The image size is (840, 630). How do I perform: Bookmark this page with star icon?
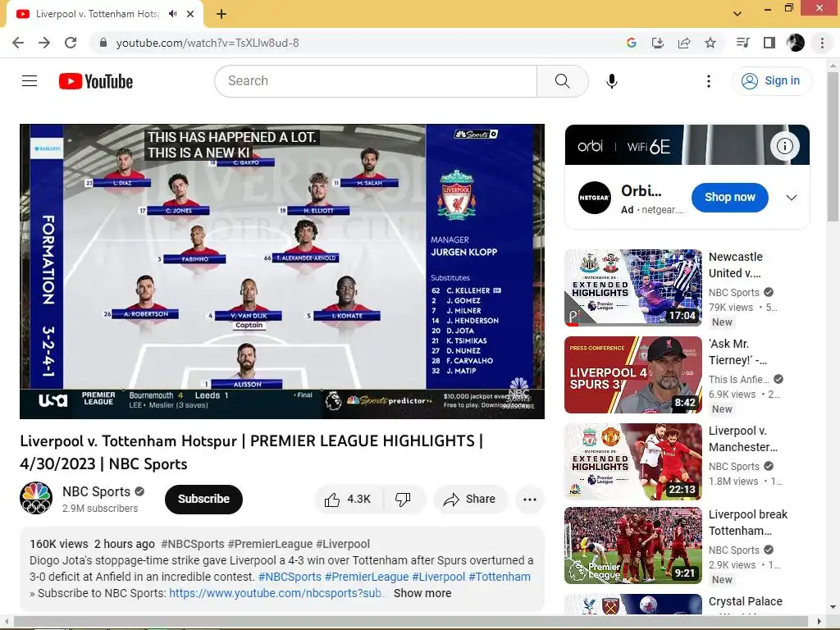[710, 43]
